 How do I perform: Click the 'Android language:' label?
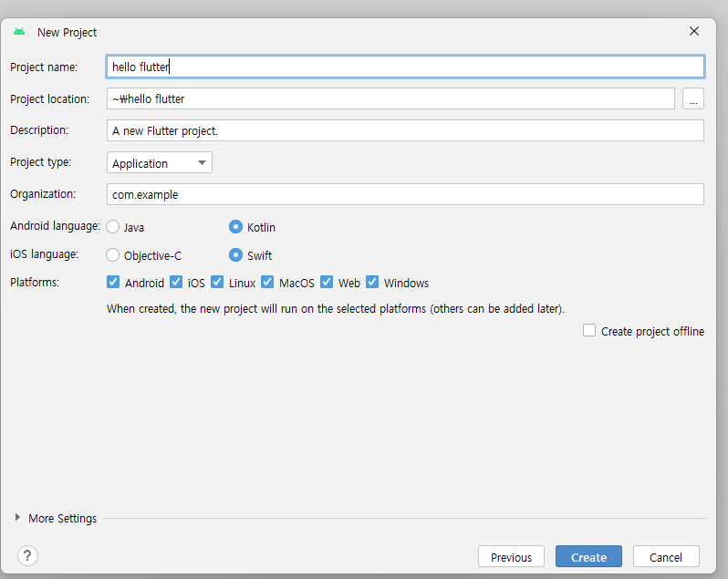coord(56,226)
